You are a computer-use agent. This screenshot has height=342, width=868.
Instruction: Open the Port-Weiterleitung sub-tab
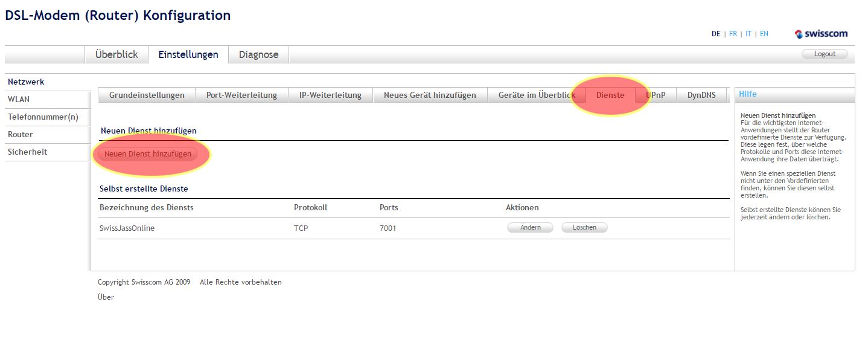click(241, 95)
